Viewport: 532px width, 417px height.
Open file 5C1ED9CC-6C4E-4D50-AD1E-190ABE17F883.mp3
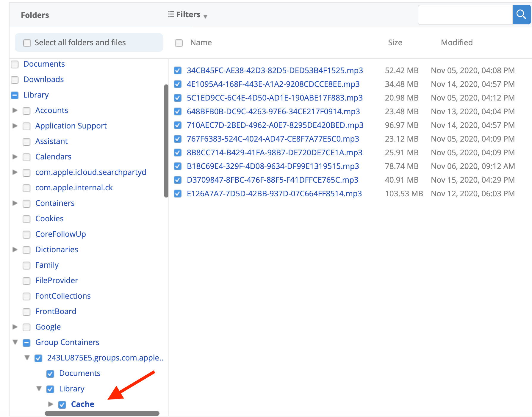275,98
